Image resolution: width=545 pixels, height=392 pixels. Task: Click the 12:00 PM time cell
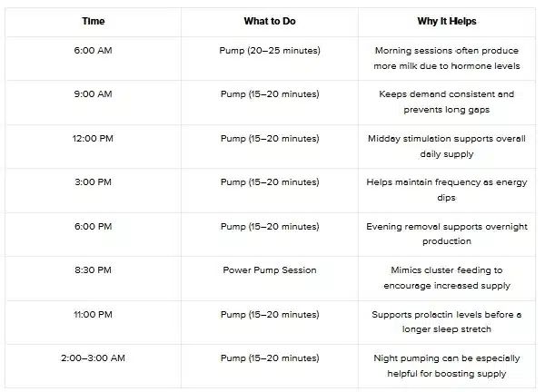[93, 139]
